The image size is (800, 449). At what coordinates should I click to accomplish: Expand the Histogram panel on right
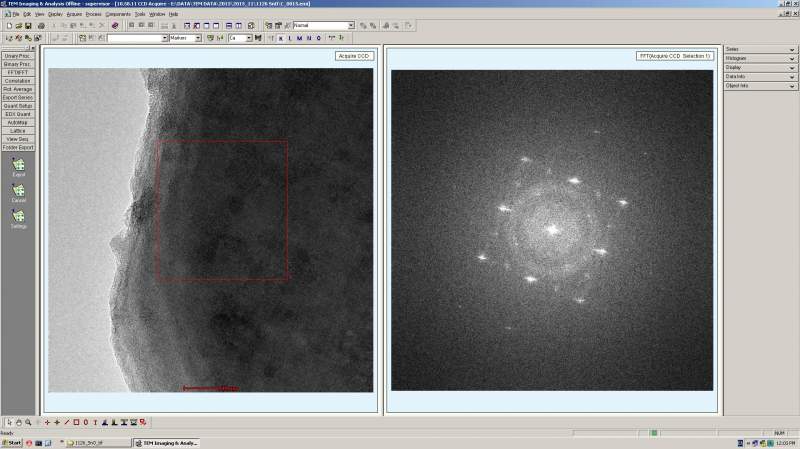click(x=759, y=58)
